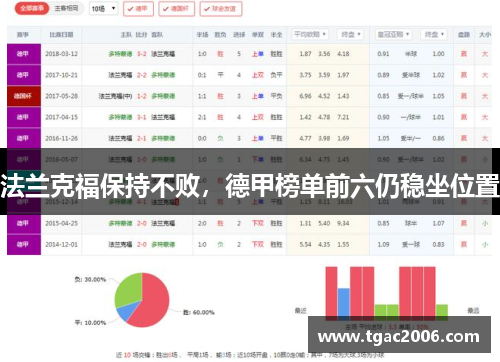Click the odds value 7.21 in the 2017-04-15 row
This screenshot has width=500, height=362.
(x=343, y=117)
